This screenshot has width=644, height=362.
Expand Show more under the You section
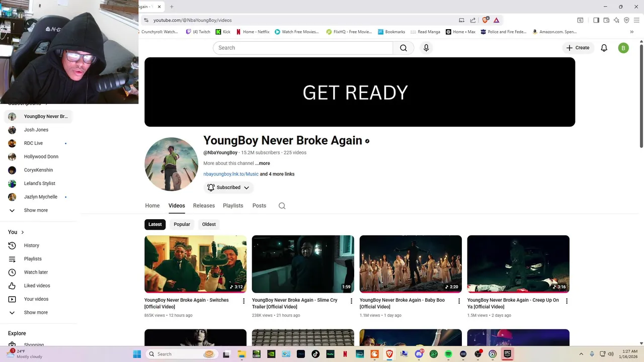point(38,312)
